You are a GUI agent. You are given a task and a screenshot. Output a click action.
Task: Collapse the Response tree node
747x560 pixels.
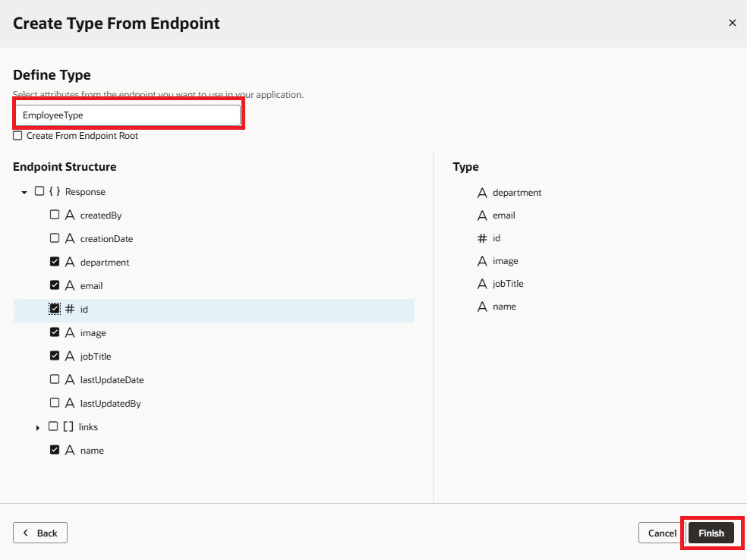(24, 193)
